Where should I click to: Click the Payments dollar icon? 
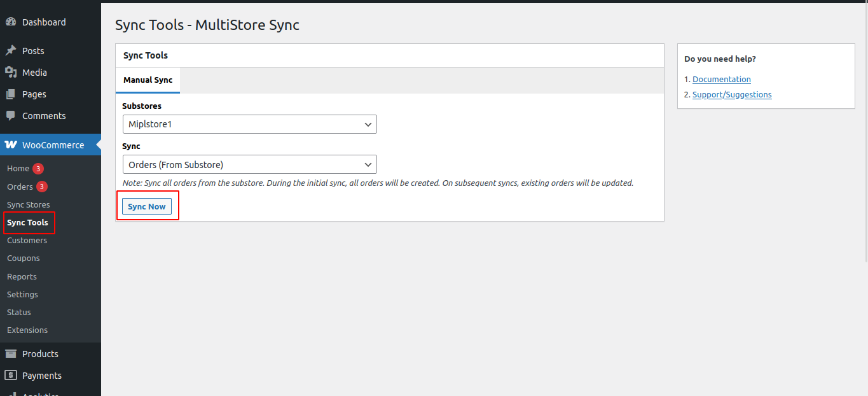point(11,376)
